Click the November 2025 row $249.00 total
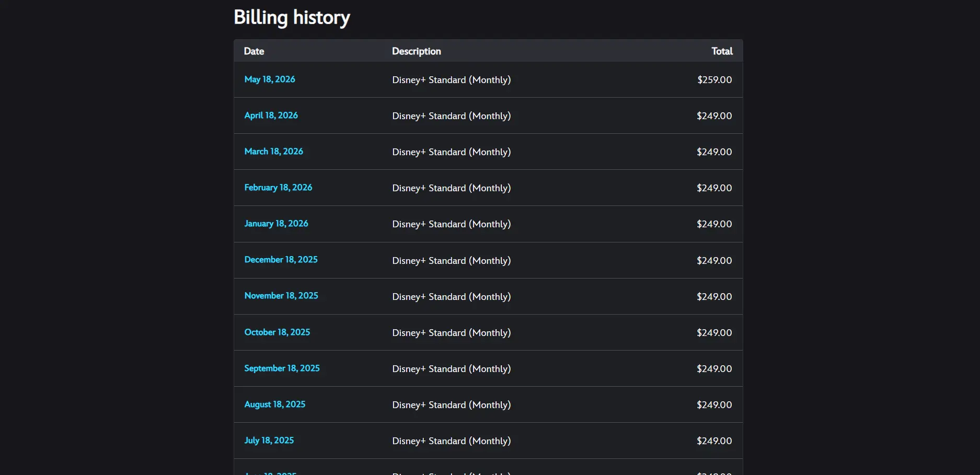This screenshot has width=980, height=475. click(714, 297)
